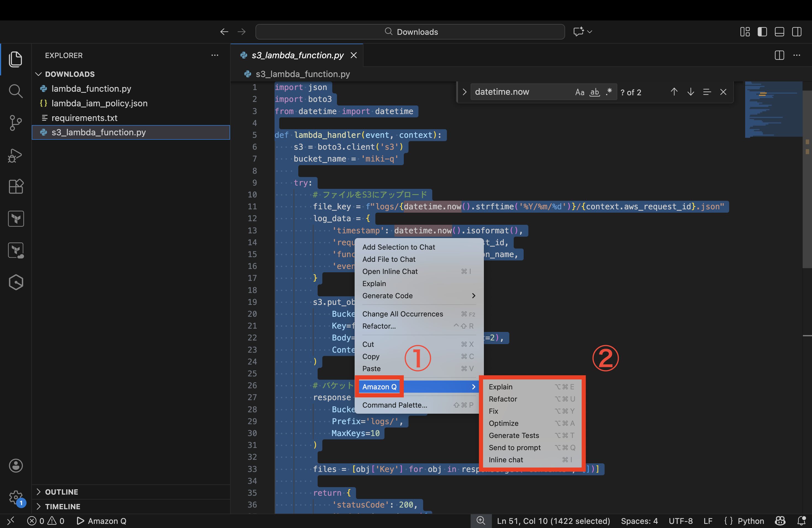
Task: Choose Generate Tests from Amazon Q submenu
Action: tap(514, 435)
